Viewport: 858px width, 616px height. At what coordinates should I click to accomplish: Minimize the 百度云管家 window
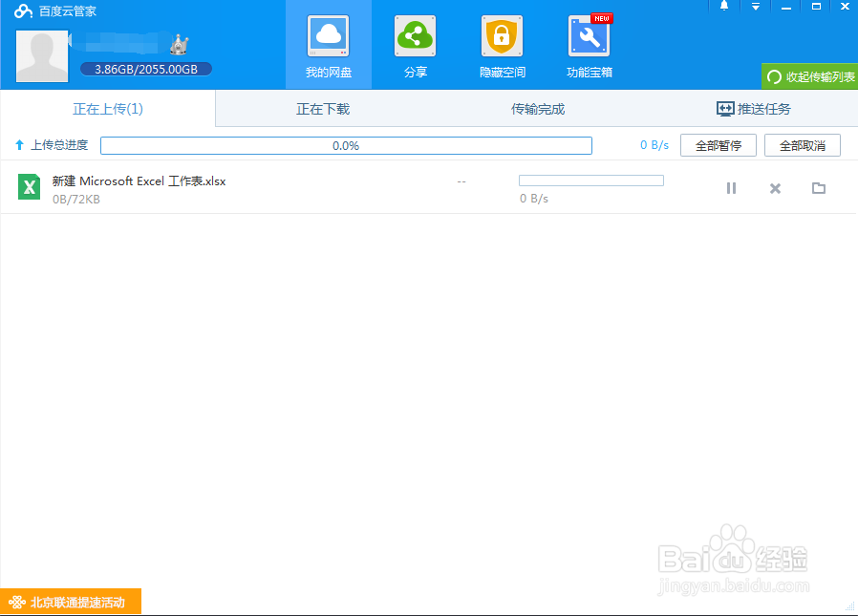pos(785,7)
